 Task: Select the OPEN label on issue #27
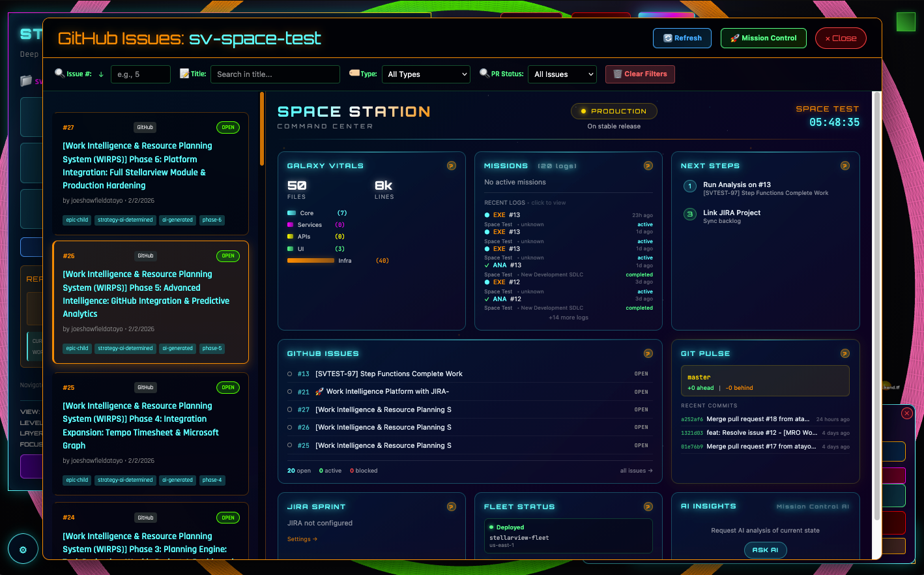pos(228,127)
